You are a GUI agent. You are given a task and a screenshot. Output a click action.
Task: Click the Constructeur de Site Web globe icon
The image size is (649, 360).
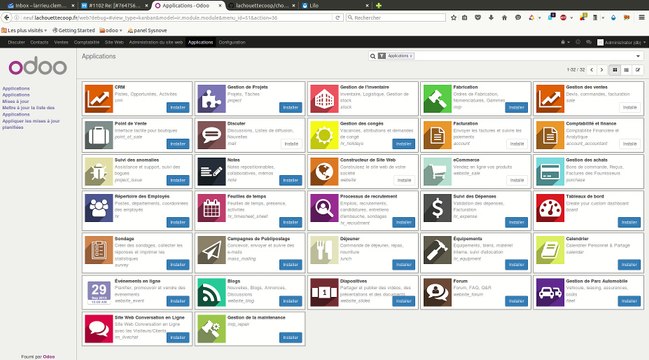coord(324,172)
